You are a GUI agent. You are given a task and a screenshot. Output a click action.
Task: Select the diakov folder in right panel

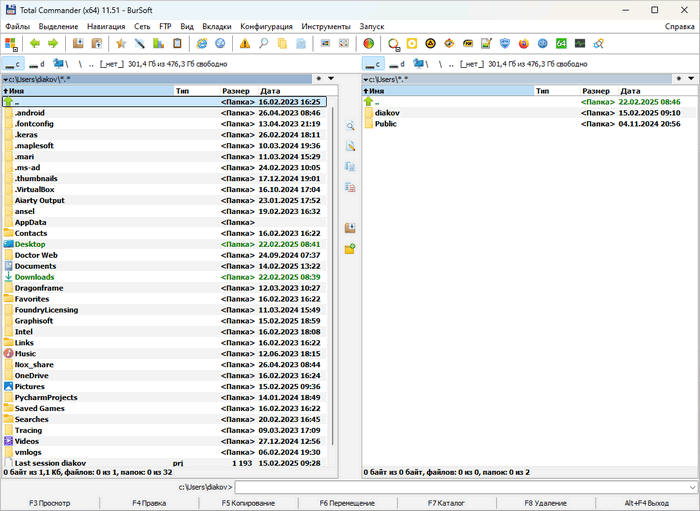click(529, 113)
